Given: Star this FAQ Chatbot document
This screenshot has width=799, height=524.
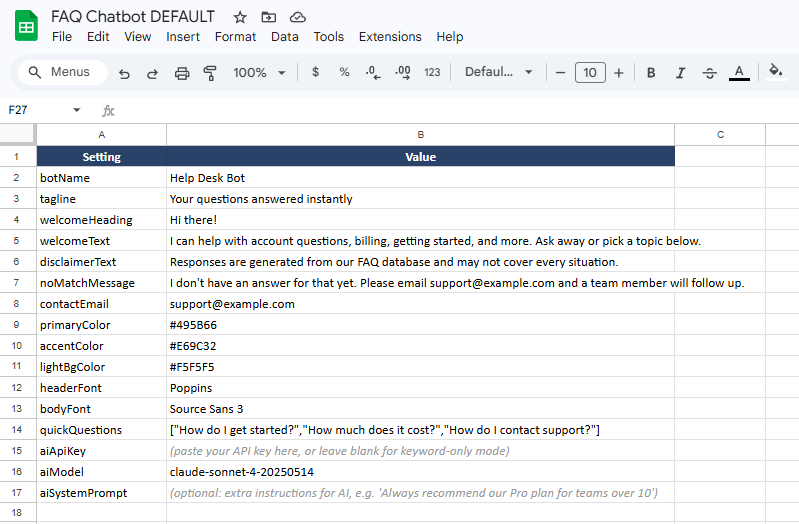Looking at the screenshot, I should click(x=240, y=17).
